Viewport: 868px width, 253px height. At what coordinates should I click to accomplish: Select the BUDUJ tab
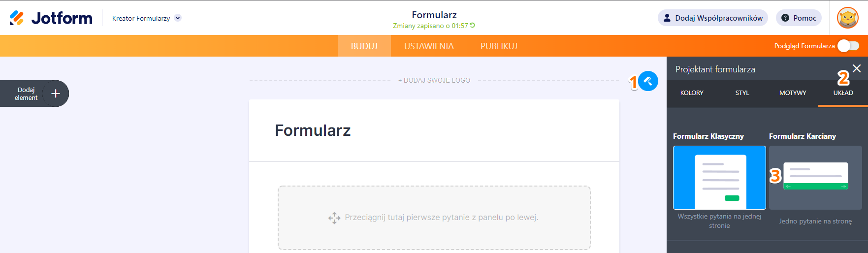click(x=364, y=46)
